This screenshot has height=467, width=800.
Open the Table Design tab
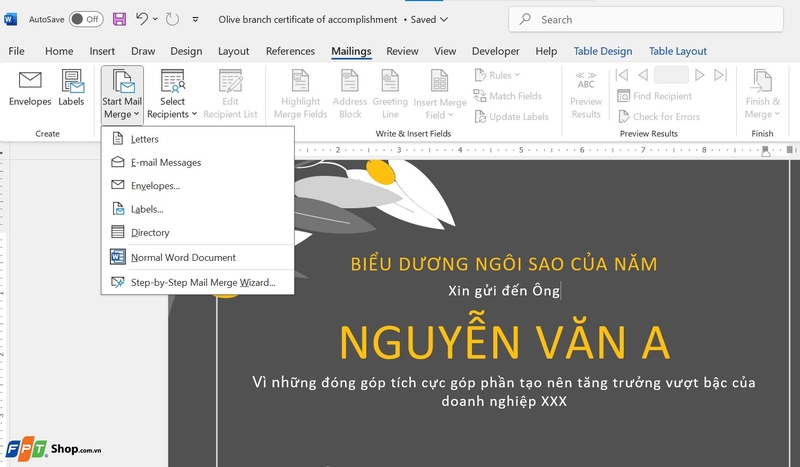[603, 51]
